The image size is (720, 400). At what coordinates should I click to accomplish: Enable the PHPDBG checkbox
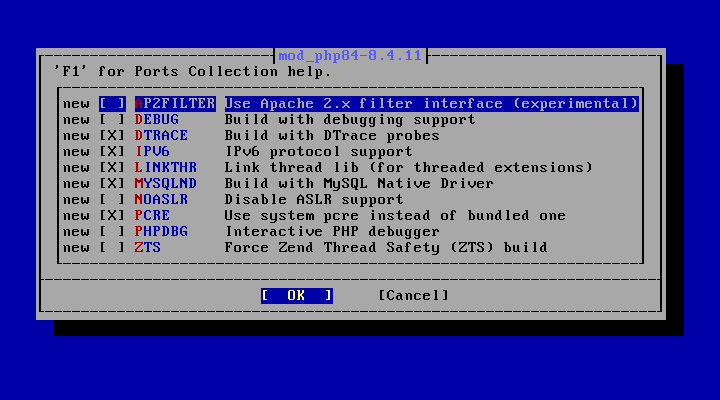(112, 232)
